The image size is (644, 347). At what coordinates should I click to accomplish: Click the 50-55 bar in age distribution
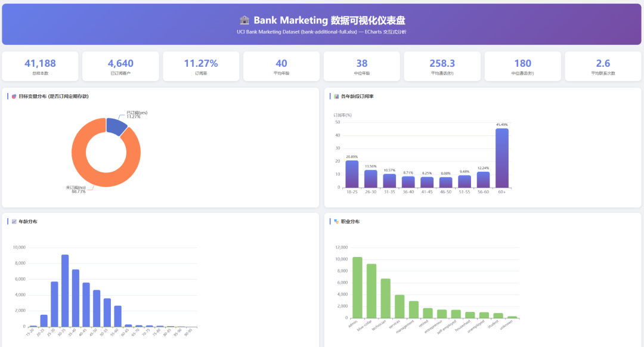coord(107,312)
